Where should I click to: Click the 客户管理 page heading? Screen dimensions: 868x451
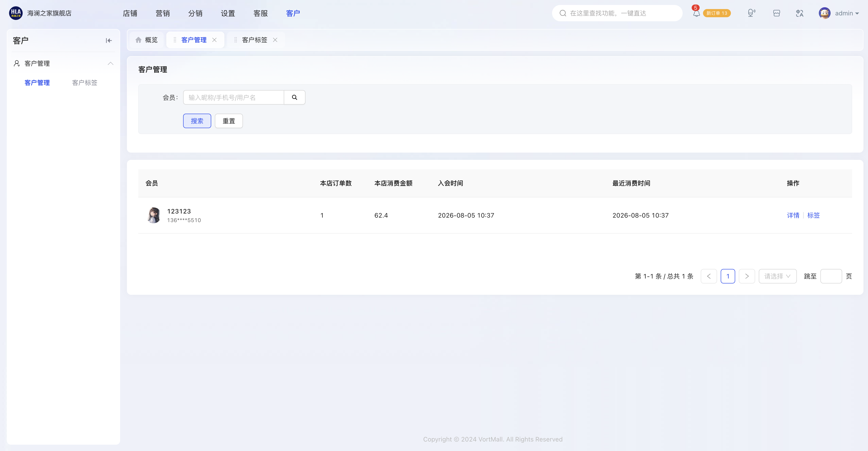tap(153, 69)
